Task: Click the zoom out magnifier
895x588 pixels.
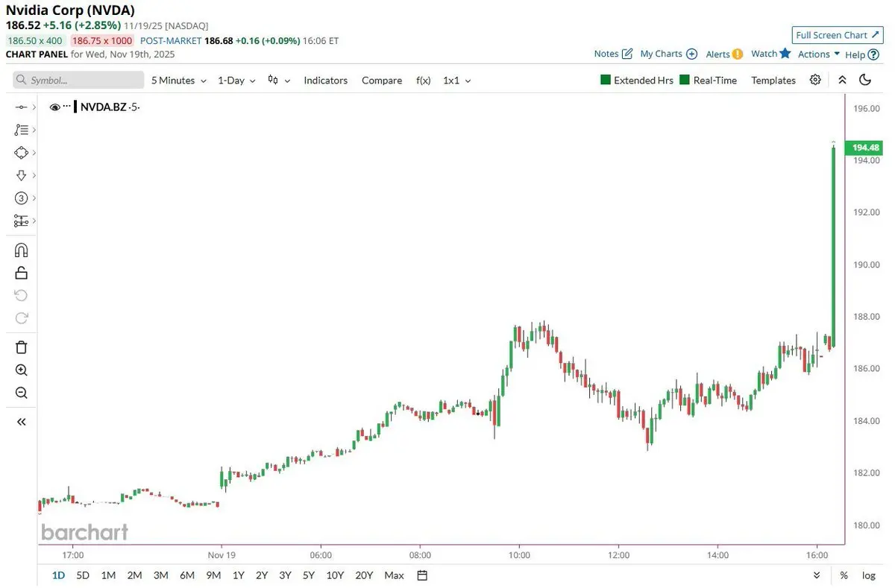Action: [21, 393]
